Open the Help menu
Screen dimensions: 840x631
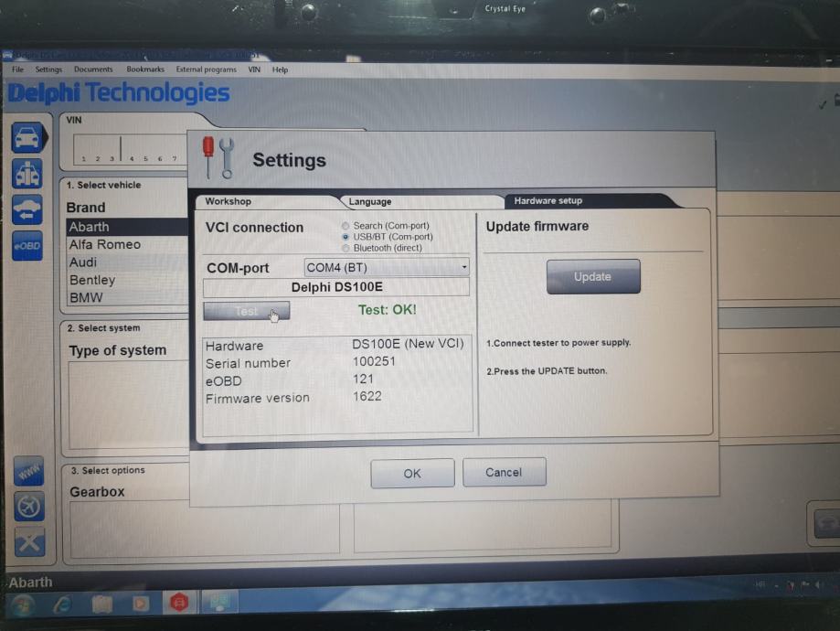pyautogui.click(x=281, y=70)
